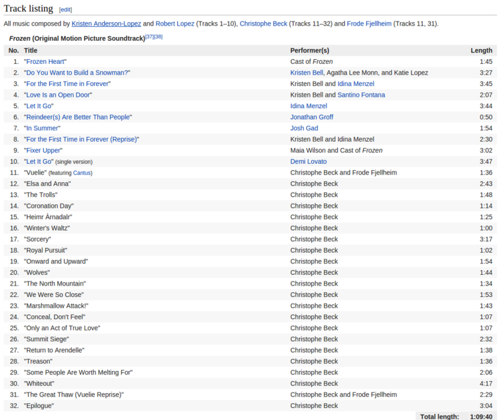This screenshot has width=504, height=420.
Task: Open Idina Menzel link in track 3 row
Action: click(x=355, y=84)
